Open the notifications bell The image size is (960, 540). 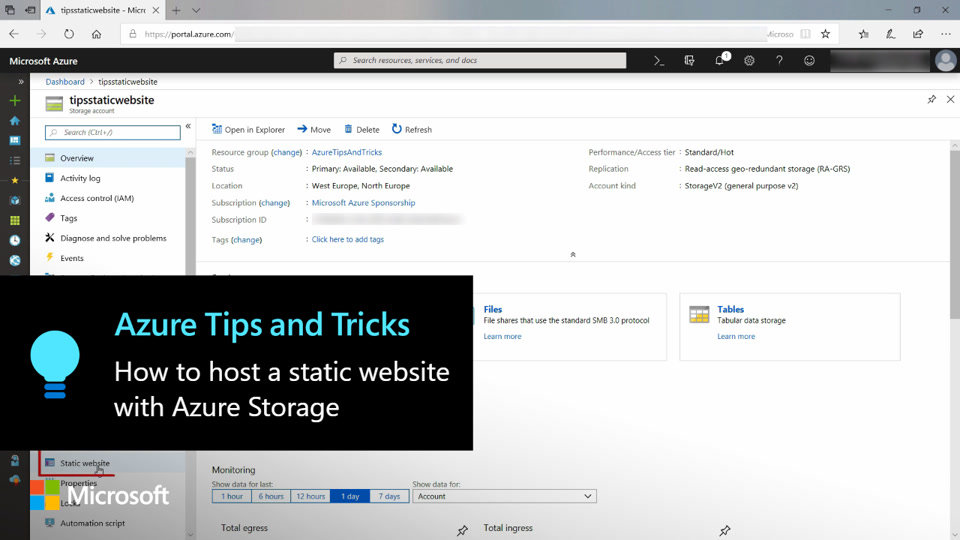(x=719, y=61)
